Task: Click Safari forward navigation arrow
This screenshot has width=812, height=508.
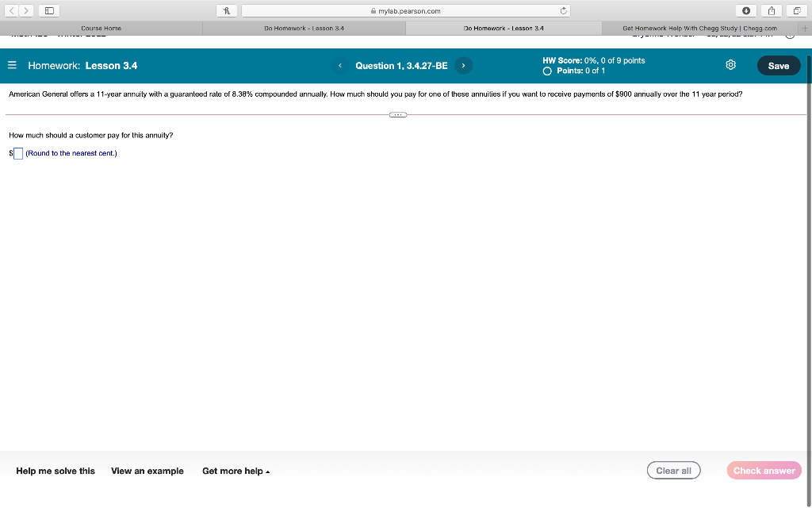Action: 25,10
